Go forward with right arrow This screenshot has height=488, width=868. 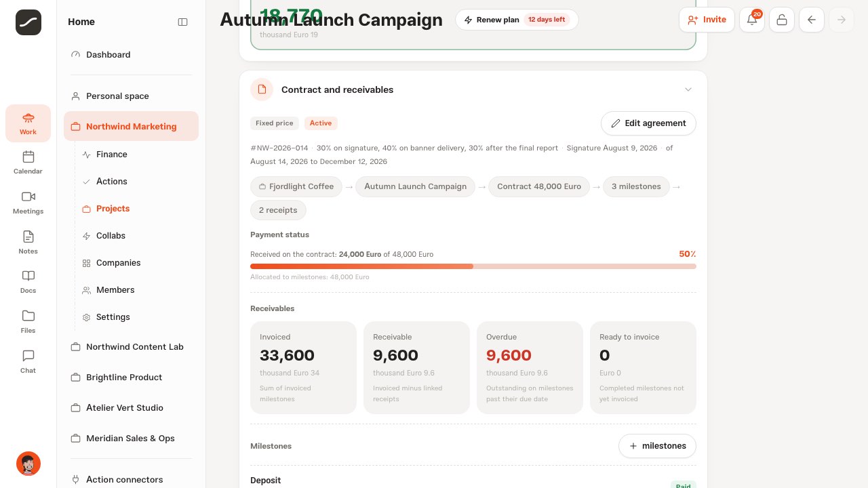click(842, 20)
